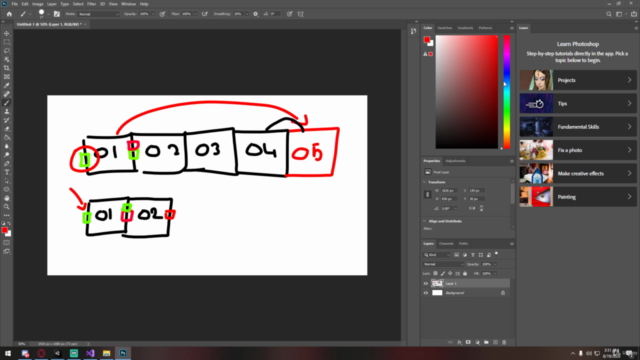Collapse the Transform section
640x360 pixels.
click(425, 182)
